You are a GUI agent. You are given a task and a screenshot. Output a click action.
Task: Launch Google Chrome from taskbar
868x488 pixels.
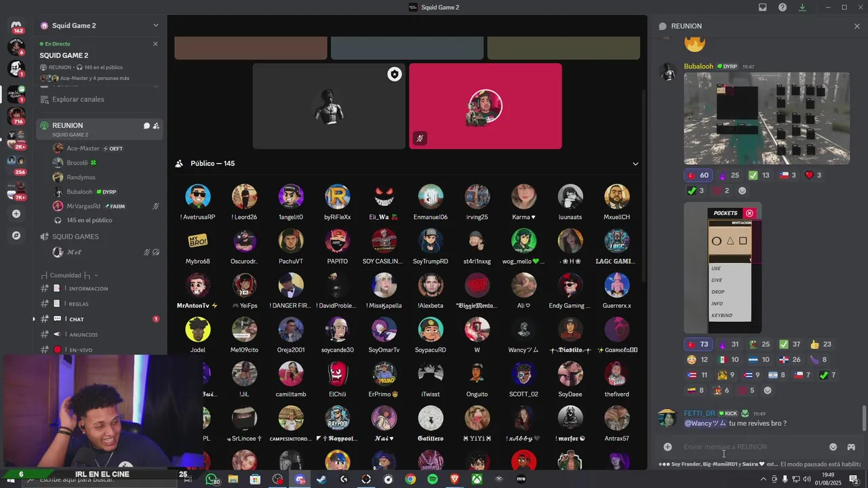[x=410, y=479]
